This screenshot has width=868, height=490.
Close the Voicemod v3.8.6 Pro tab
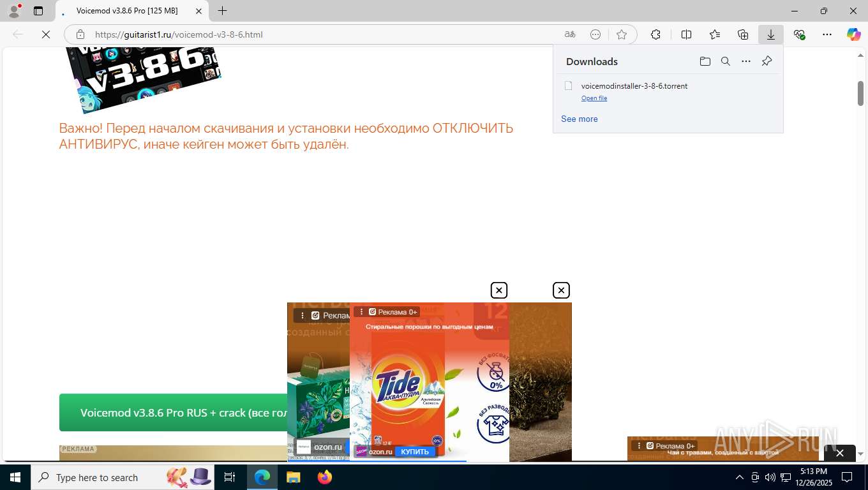199,11
